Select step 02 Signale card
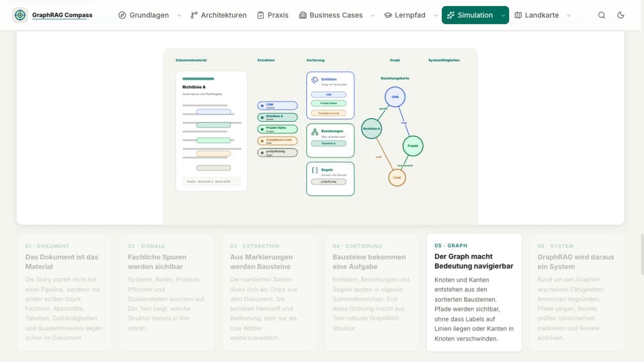644x362 pixels. pos(167,292)
